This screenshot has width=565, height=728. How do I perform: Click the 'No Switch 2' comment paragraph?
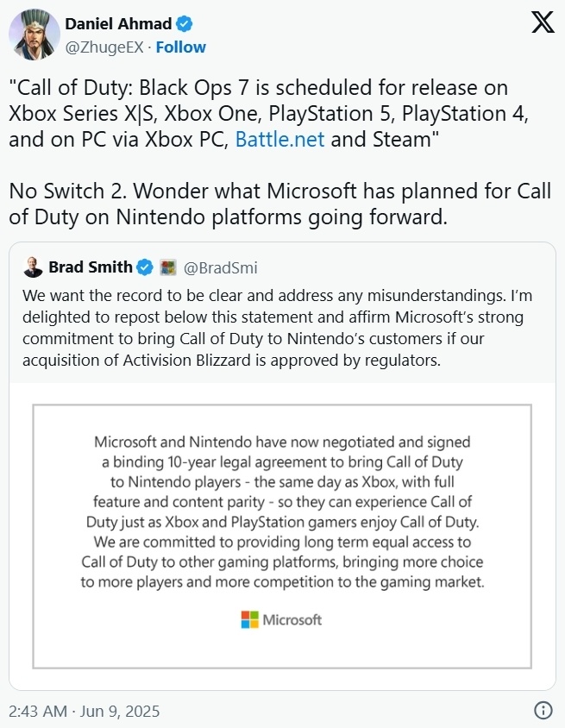pos(280,204)
